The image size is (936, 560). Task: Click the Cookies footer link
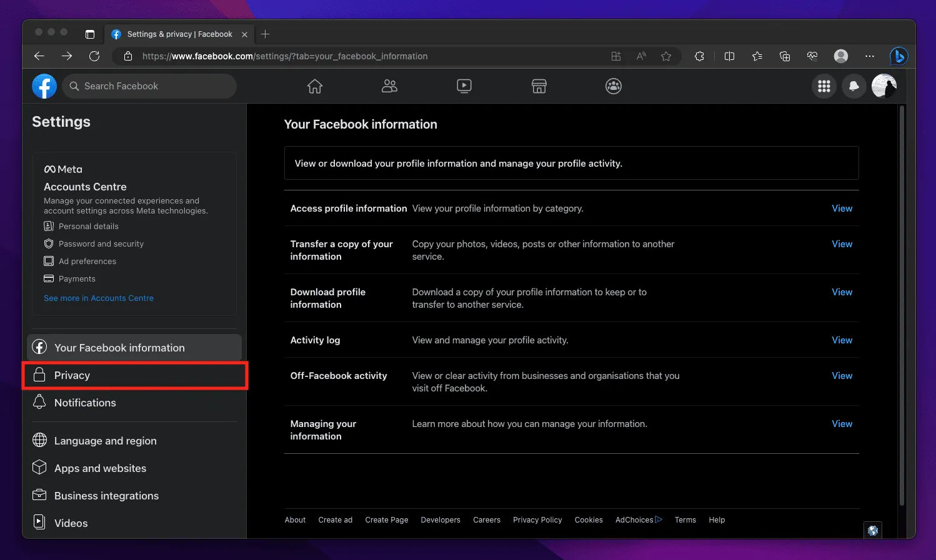(589, 520)
